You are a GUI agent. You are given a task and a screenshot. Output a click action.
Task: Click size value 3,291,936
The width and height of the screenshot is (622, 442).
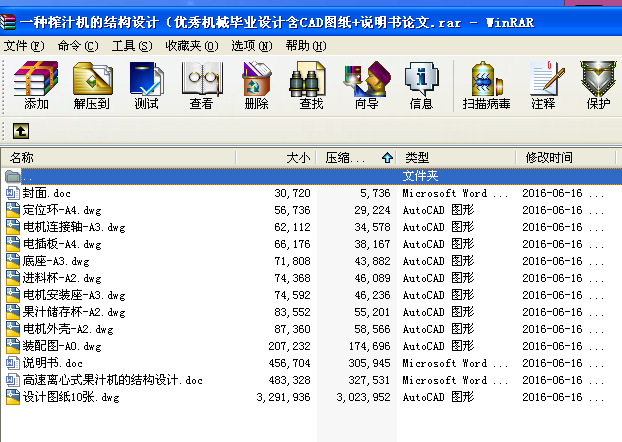coord(283,397)
